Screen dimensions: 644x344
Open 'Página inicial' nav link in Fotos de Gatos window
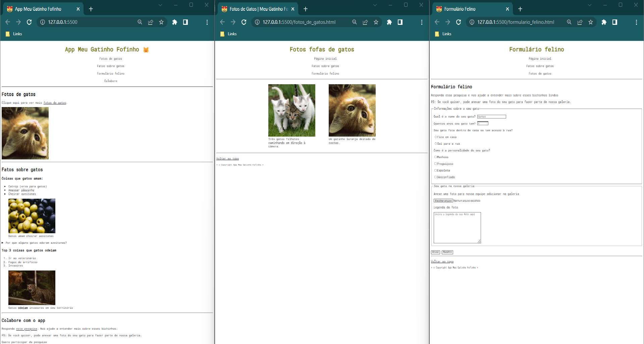point(325,59)
